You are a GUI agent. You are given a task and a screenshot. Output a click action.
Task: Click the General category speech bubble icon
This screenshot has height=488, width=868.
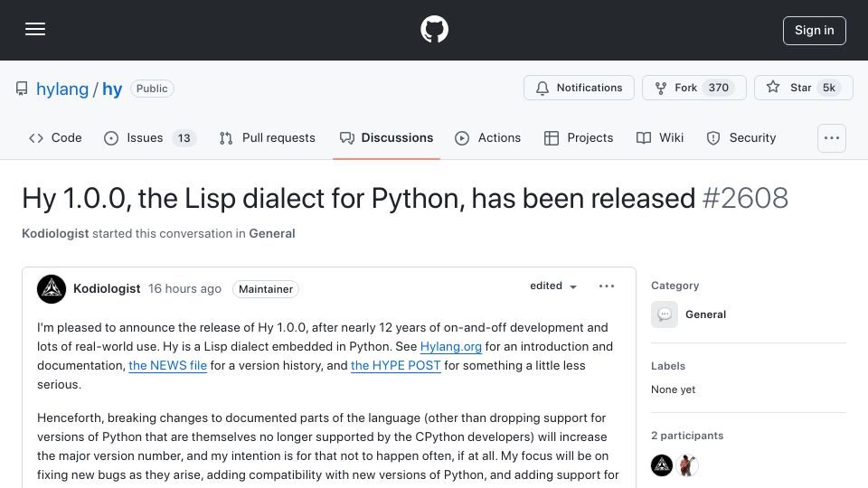pyautogui.click(x=665, y=314)
